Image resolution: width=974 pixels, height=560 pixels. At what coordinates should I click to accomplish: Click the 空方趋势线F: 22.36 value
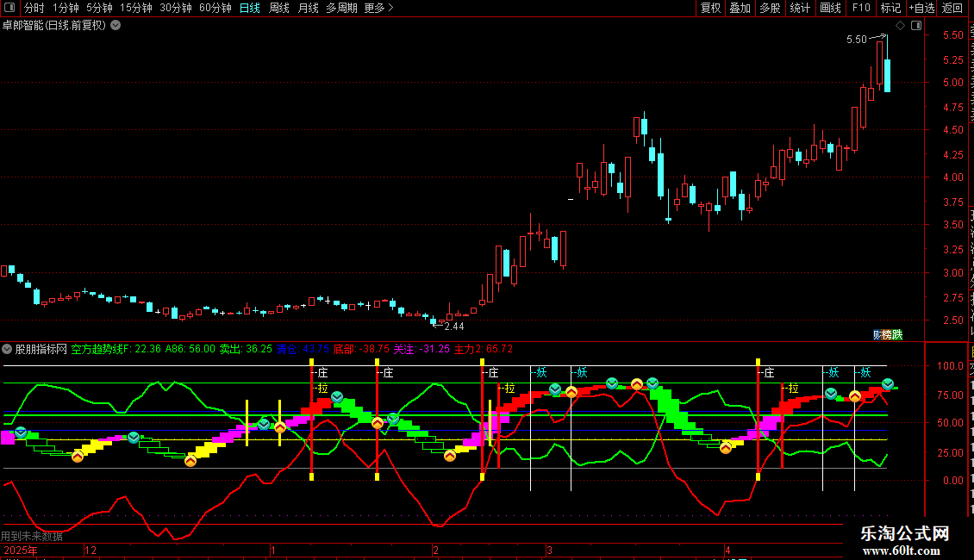(116, 349)
